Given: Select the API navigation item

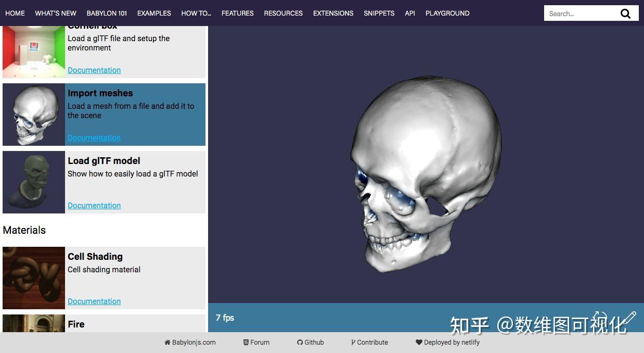Looking at the screenshot, I should [409, 13].
